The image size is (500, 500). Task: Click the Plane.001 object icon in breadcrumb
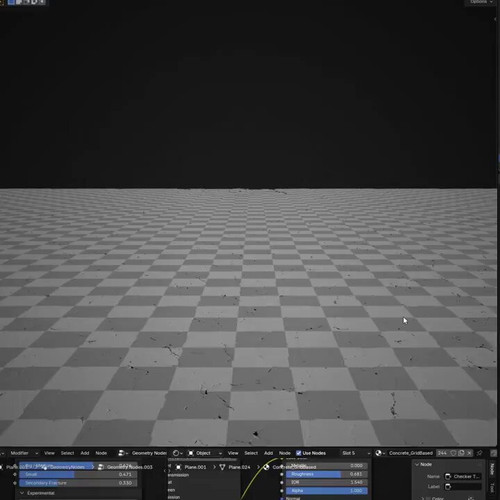(179, 467)
